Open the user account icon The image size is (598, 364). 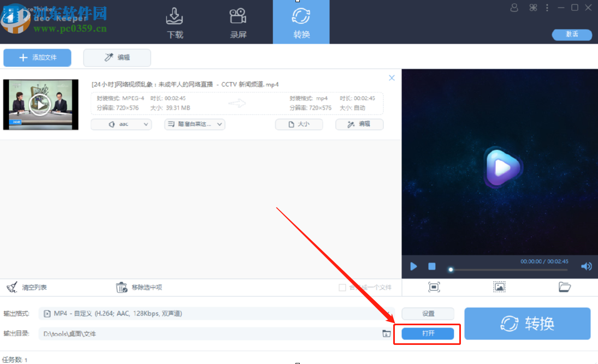tap(514, 8)
